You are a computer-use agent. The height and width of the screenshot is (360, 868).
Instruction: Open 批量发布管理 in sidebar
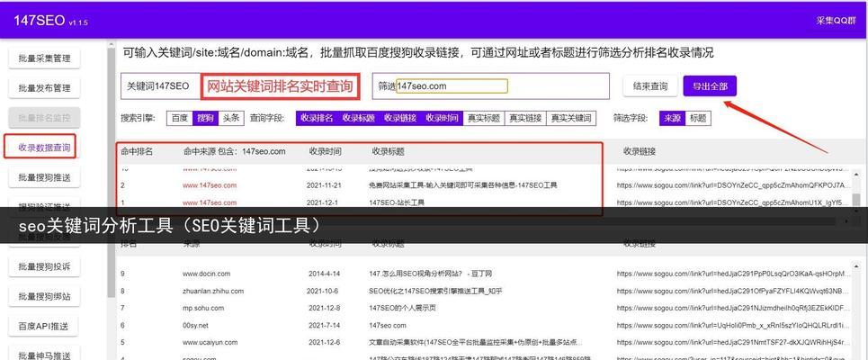[x=44, y=88]
